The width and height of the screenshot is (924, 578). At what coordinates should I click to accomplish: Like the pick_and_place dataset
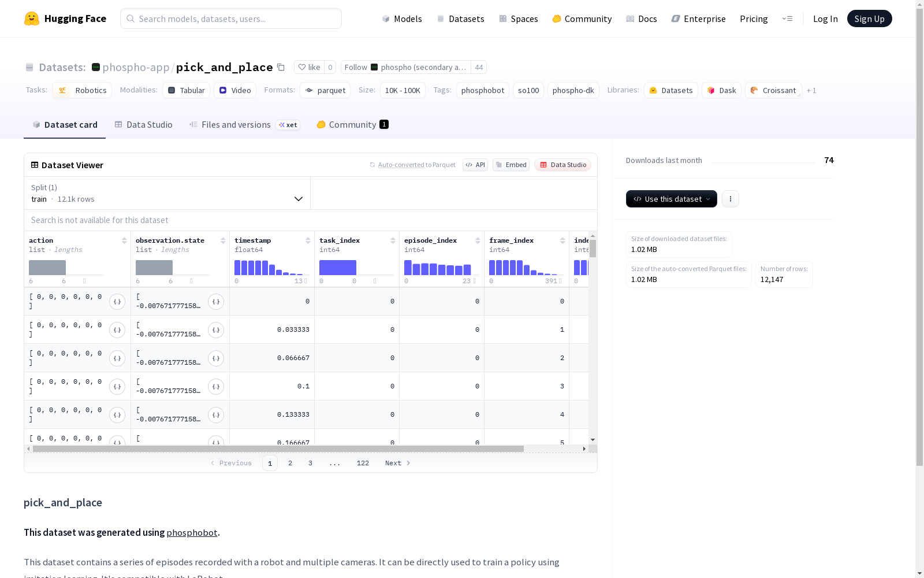coord(309,67)
